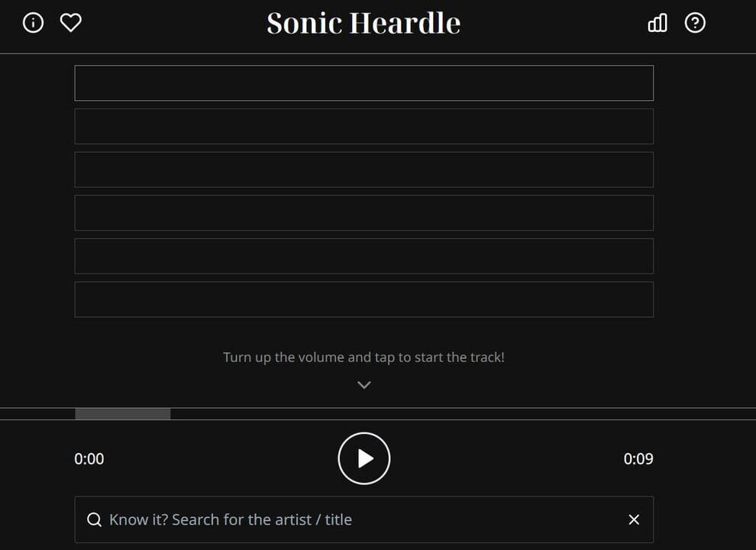The height and width of the screenshot is (550, 756).
Task: Start playback of today's track
Action: 363,458
